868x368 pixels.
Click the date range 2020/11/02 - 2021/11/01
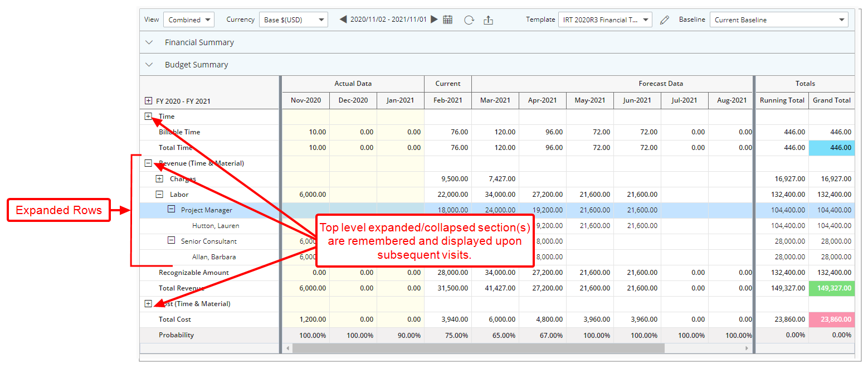pos(389,20)
